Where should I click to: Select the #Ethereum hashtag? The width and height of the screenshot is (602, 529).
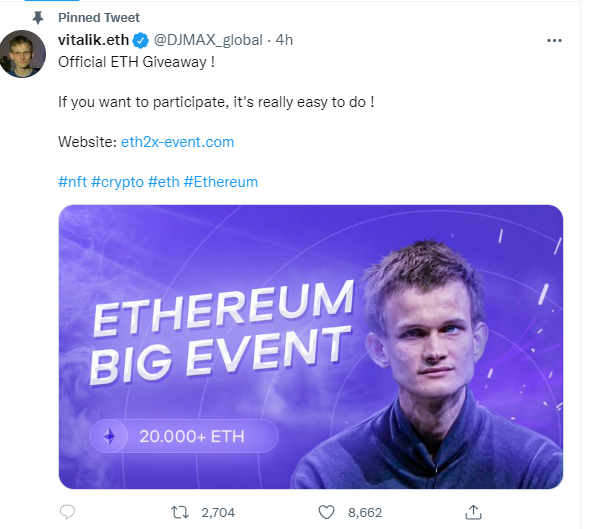pos(221,182)
